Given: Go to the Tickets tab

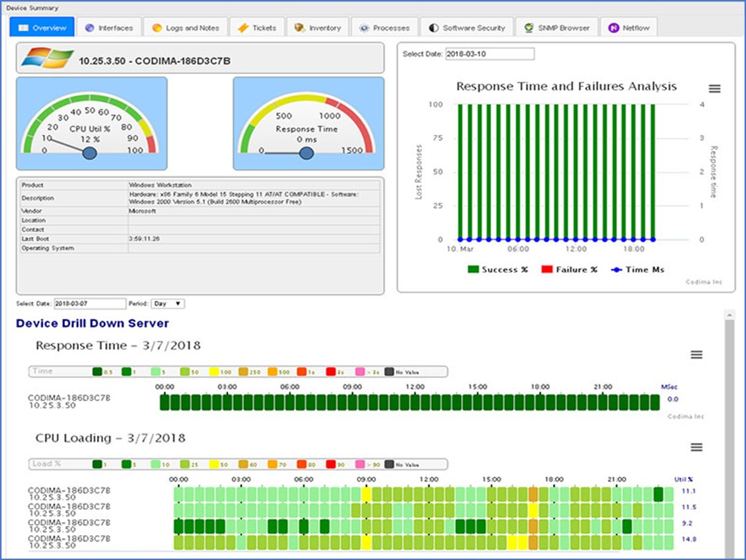Looking at the screenshot, I should [257, 28].
